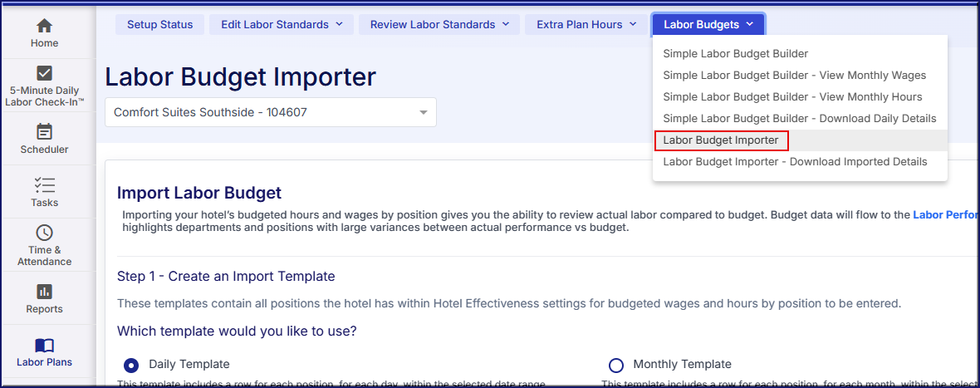Select Labor Budget Importer - Download Imported Details
The width and height of the screenshot is (980, 388).
click(x=795, y=162)
